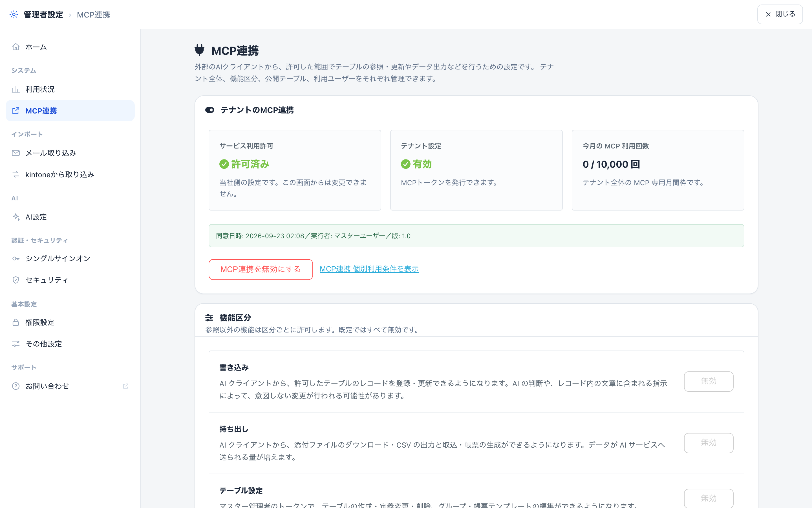This screenshot has width=812, height=508.
Task: Go to セキュリティ settings
Action: pos(70,280)
